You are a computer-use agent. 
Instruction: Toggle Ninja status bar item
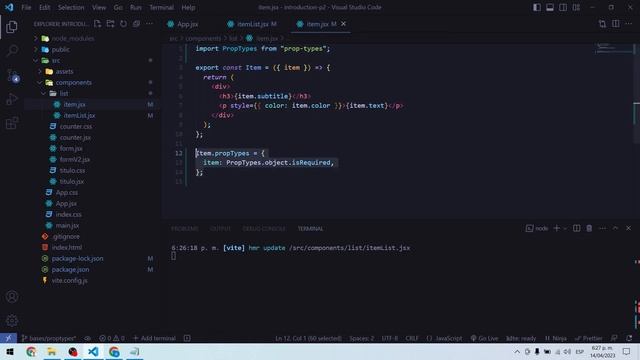pyautogui.click(x=556, y=338)
